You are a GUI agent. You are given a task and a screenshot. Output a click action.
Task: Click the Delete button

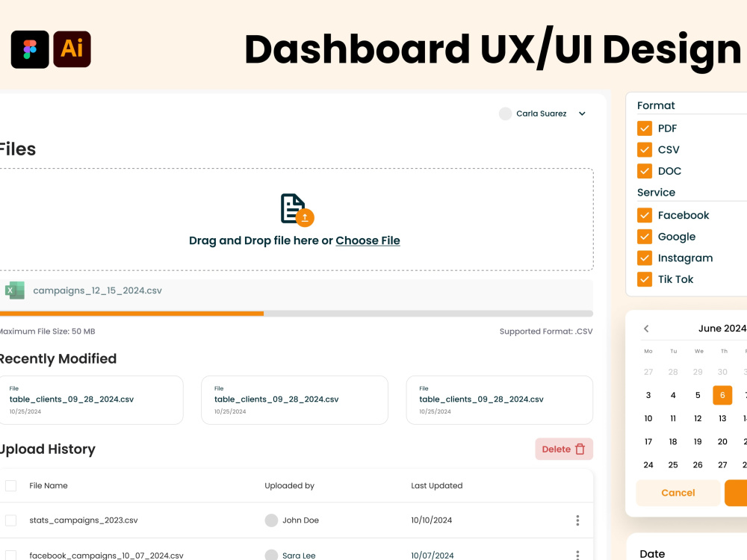click(x=564, y=449)
